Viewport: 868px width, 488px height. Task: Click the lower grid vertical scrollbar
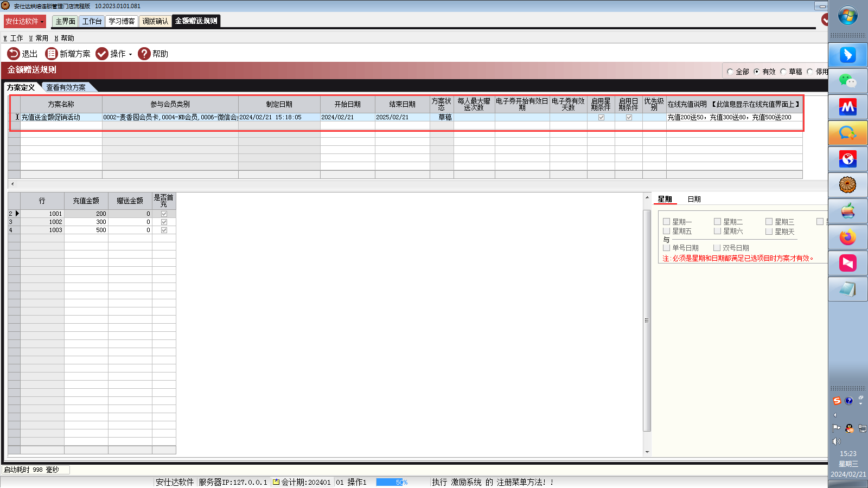(x=647, y=320)
